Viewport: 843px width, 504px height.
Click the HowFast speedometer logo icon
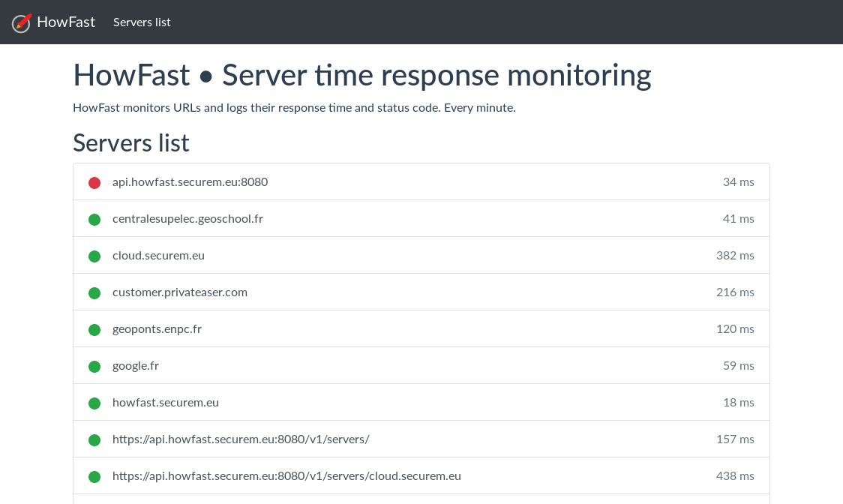tap(22, 22)
